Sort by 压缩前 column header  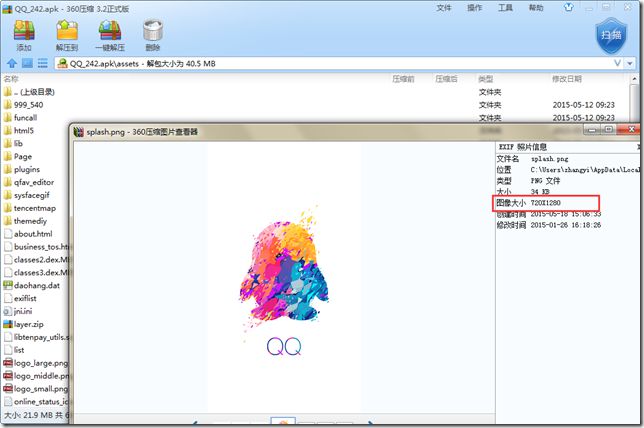(403, 79)
